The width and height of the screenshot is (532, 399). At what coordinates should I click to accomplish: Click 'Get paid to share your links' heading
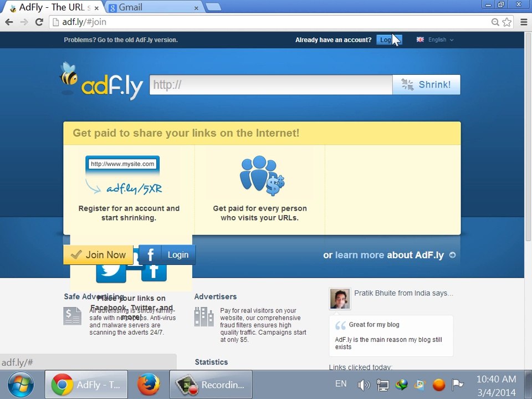[186, 133]
